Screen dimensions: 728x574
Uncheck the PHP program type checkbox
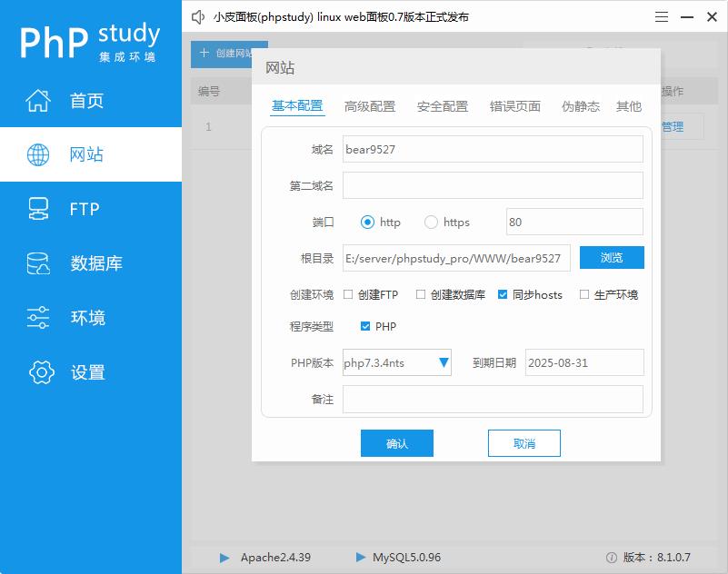[365, 326]
